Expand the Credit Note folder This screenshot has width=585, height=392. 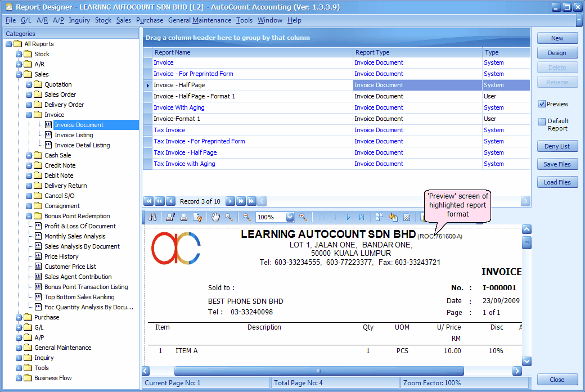click(x=29, y=165)
